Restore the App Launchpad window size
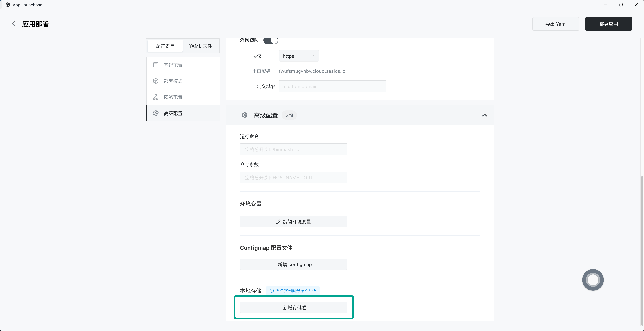The width and height of the screenshot is (644, 331). [x=621, y=5]
